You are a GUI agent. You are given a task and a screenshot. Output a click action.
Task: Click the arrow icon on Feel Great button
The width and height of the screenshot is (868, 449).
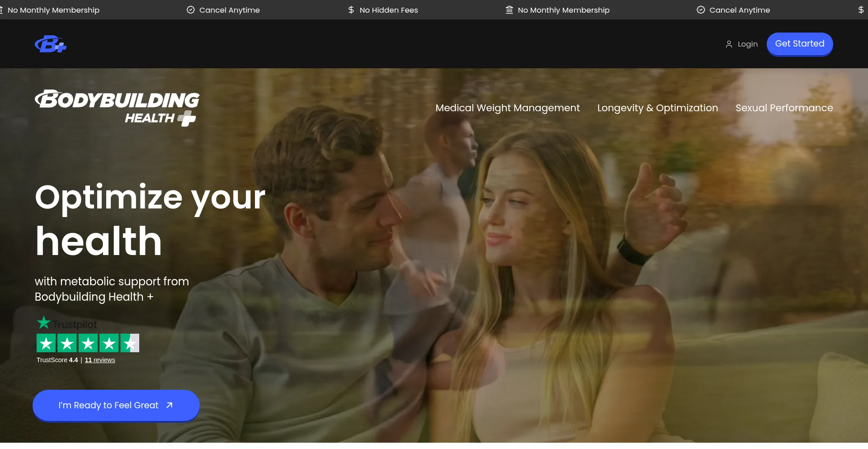[170, 405]
